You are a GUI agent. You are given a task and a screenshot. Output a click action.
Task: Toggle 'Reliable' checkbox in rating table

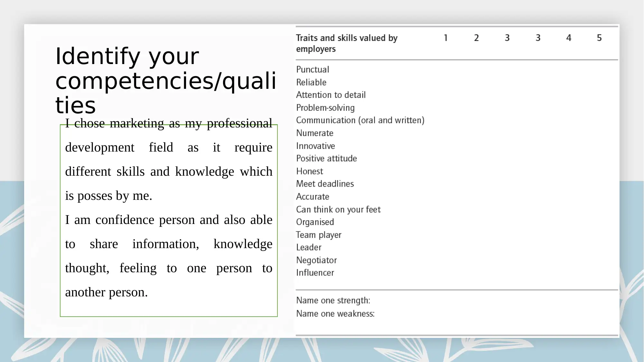click(446, 82)
